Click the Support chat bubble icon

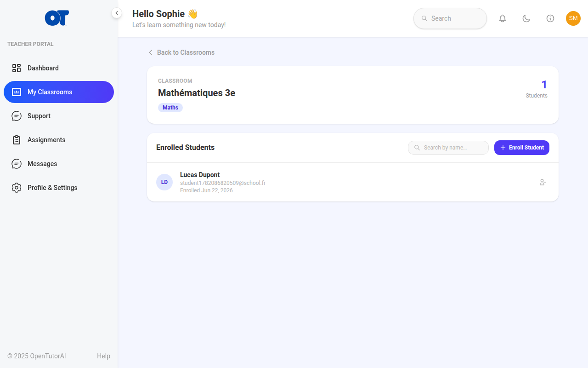(17, 116)
